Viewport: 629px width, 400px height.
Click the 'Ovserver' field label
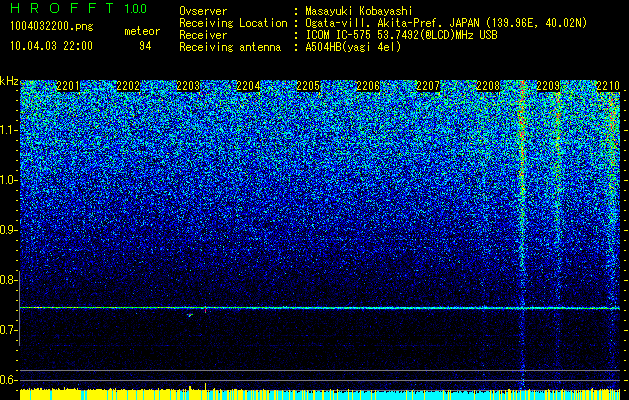[203, 12]
